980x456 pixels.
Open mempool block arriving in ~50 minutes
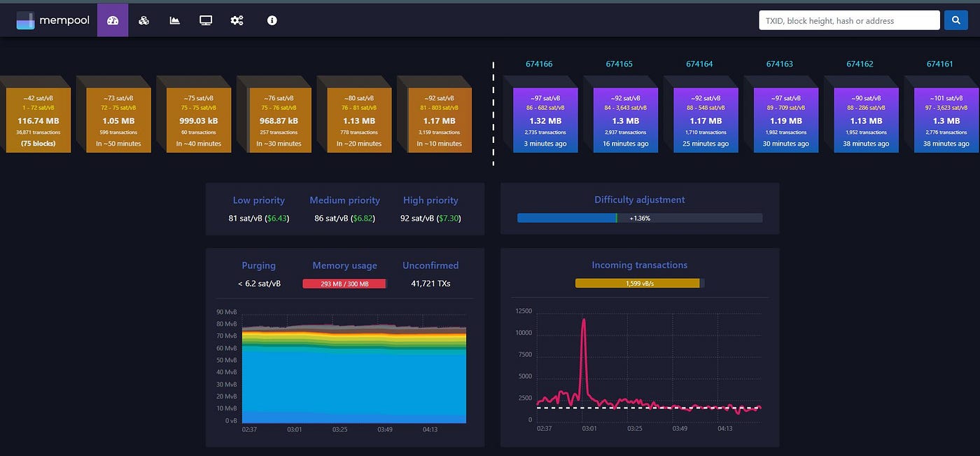(118, 120)
